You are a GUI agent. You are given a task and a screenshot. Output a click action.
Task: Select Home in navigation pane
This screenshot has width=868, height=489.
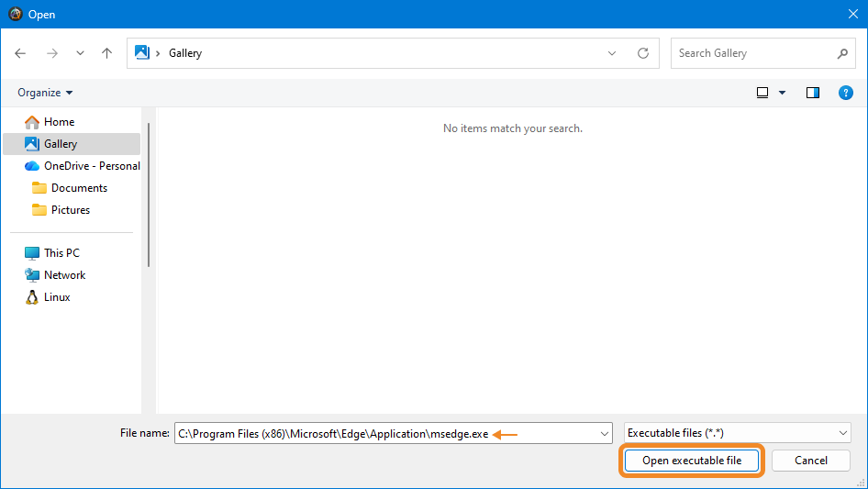click(x=59, y=122)
